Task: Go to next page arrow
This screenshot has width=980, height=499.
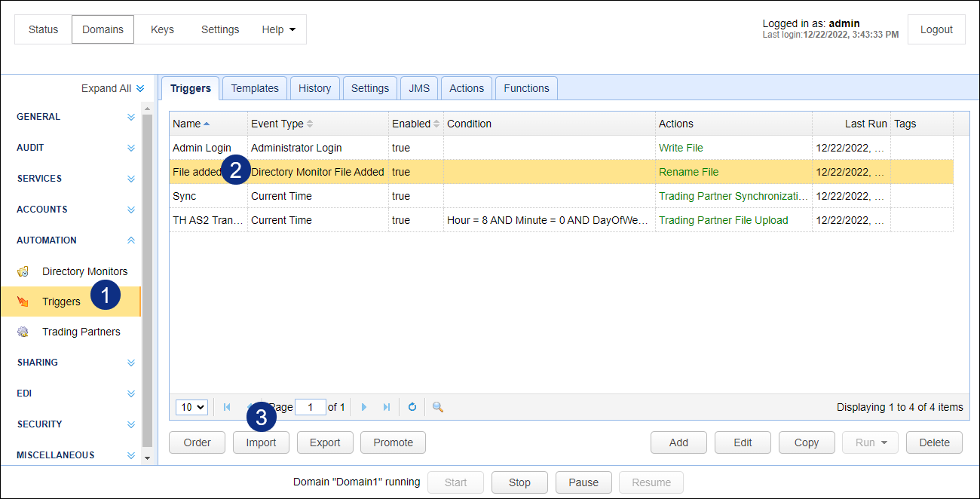Action: coord(364,407)
